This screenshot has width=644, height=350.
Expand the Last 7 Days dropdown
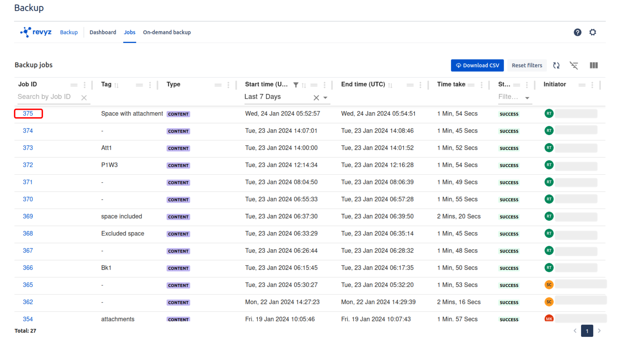(x=325, y=98)
